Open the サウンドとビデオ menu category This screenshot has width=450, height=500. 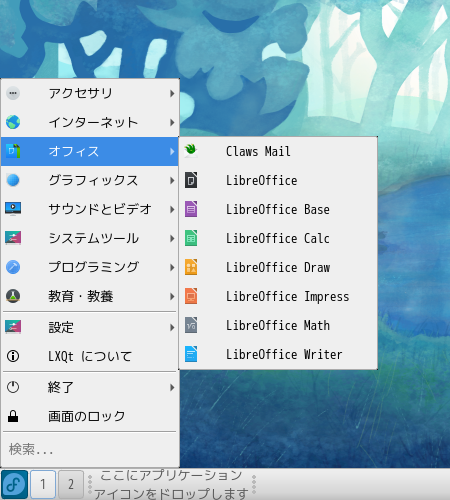[90, 209]
